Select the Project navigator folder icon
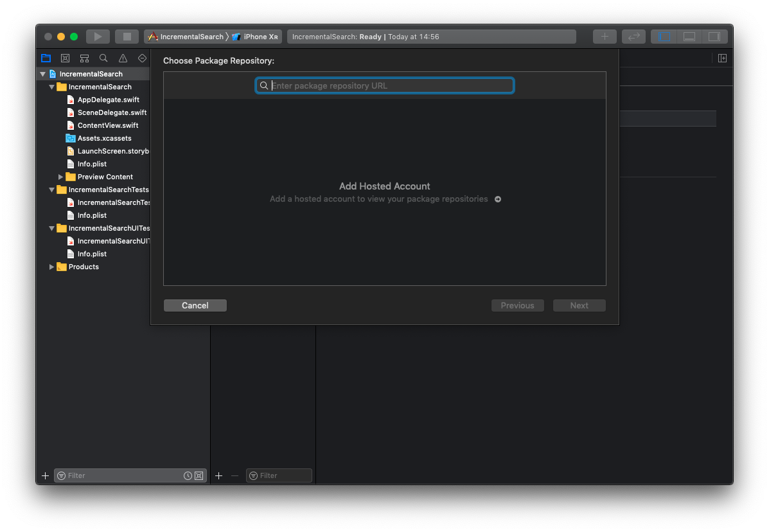 [x=46, y=58]
